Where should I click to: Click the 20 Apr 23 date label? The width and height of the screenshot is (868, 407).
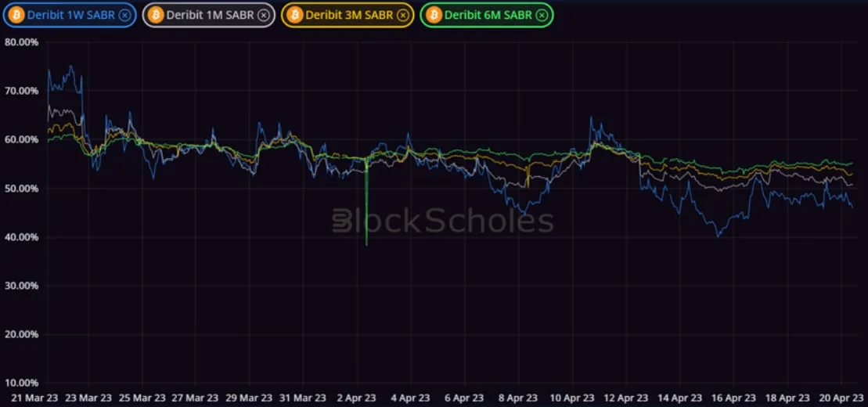point(841,398)
